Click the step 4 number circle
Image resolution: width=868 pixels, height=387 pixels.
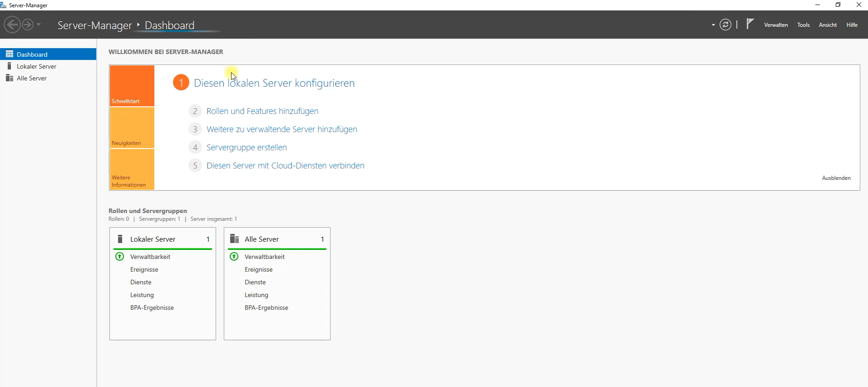tap(195, 147)
